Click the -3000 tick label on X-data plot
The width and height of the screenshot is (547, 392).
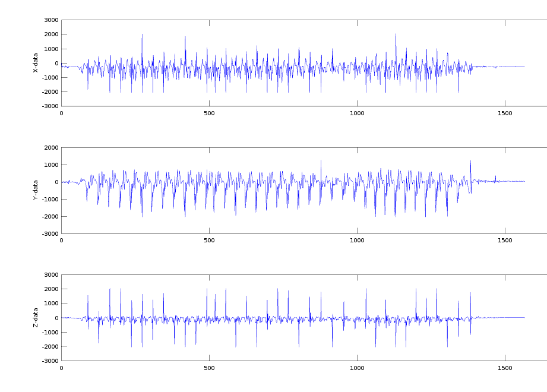tap(50, 106)
